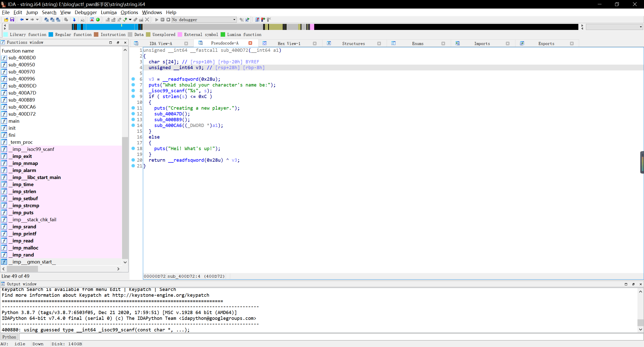Select sub_400CA6 in the Functions window
Screen dimensions: 644x347
[22, 107]
